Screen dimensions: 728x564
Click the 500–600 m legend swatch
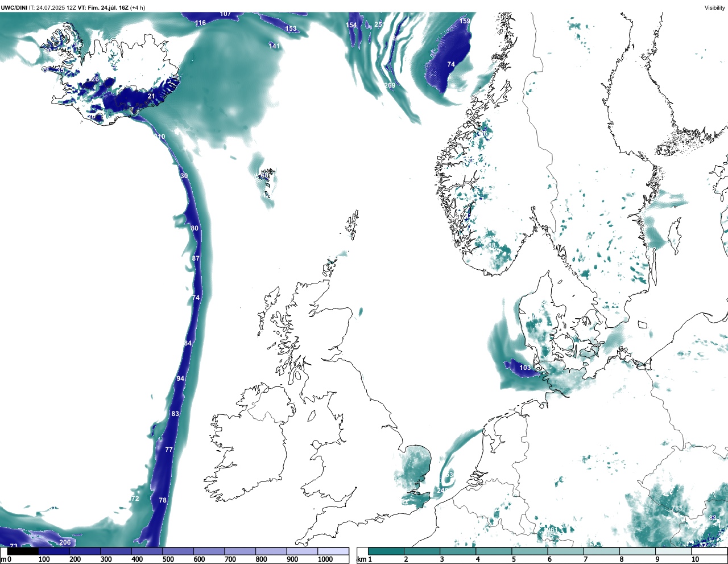tap(178, 551)
